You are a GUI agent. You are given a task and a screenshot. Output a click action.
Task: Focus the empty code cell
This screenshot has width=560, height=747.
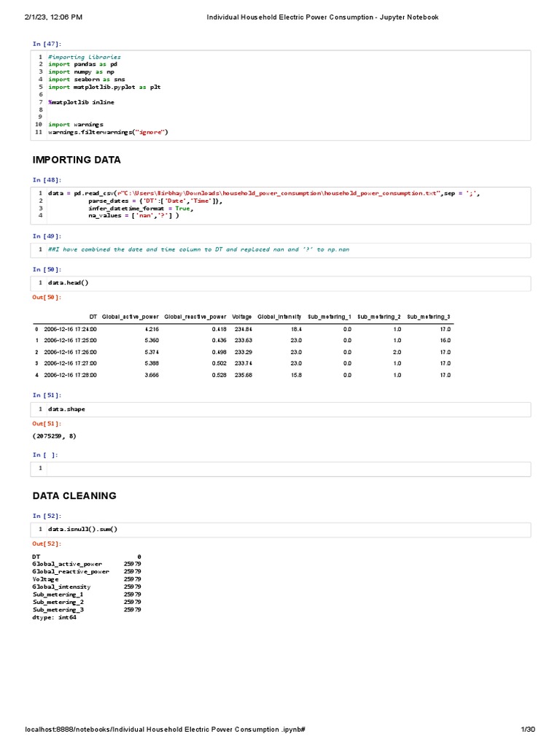[x=288, y=468]
